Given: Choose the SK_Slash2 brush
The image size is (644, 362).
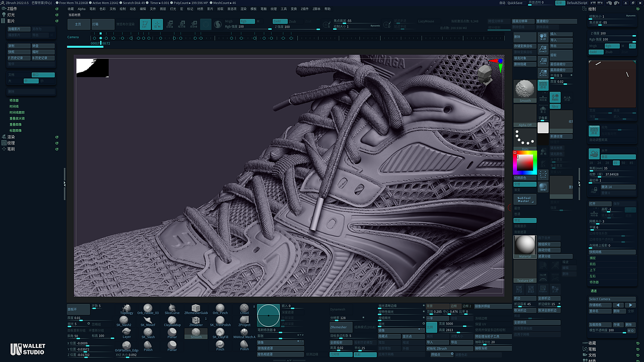Looking at the screenshot, I should coord(124,321).
